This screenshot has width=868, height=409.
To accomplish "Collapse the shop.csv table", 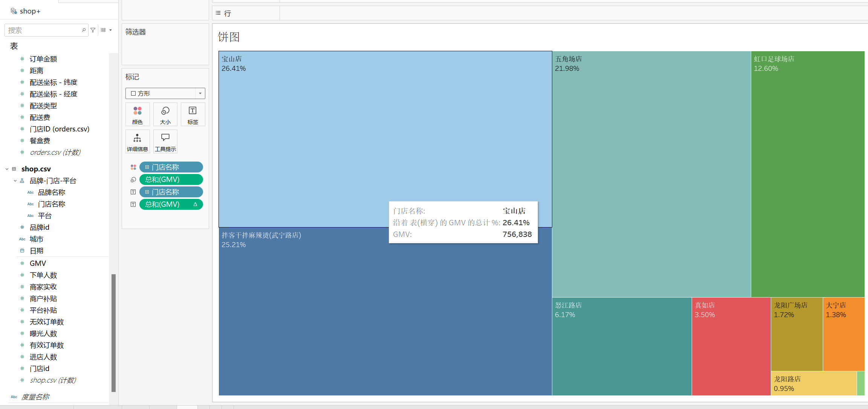I will coord(7,169).
